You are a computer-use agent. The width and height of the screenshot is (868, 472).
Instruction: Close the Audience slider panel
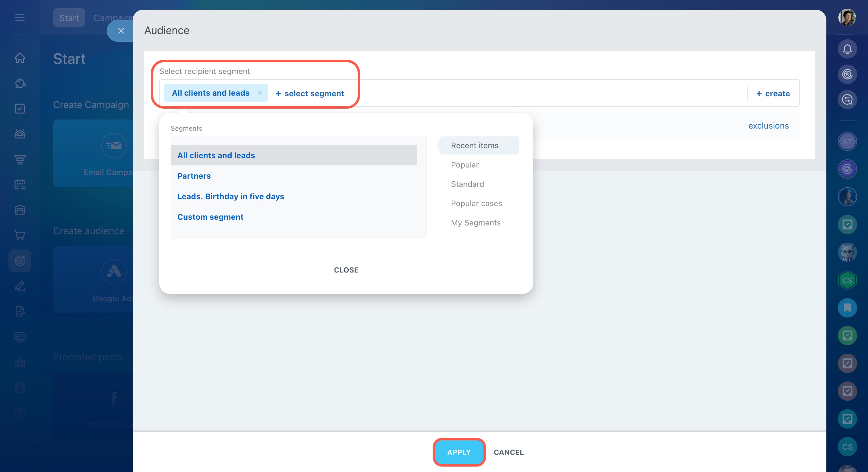121,31
